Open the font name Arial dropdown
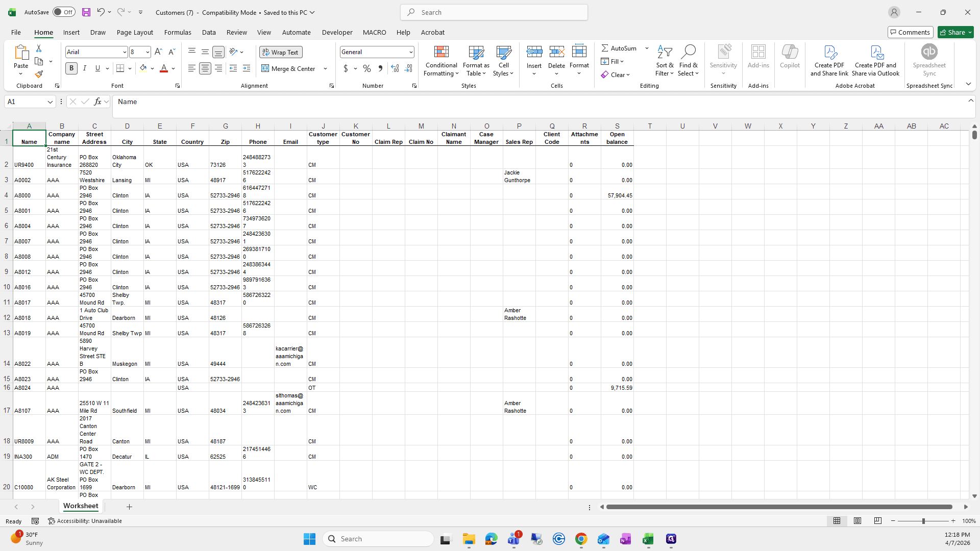 click(x=124, y=52)
